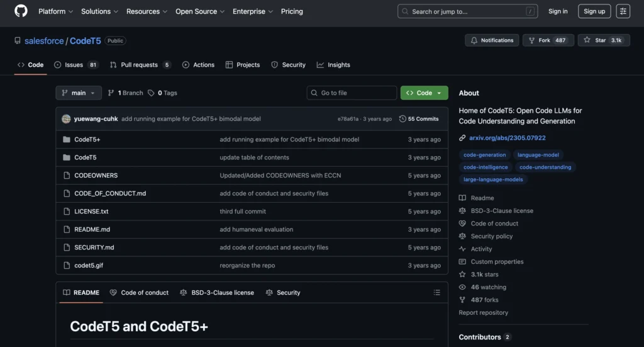Switch to Code of conduct tab below files
The image size is (644, 347).
pos(139,293)
